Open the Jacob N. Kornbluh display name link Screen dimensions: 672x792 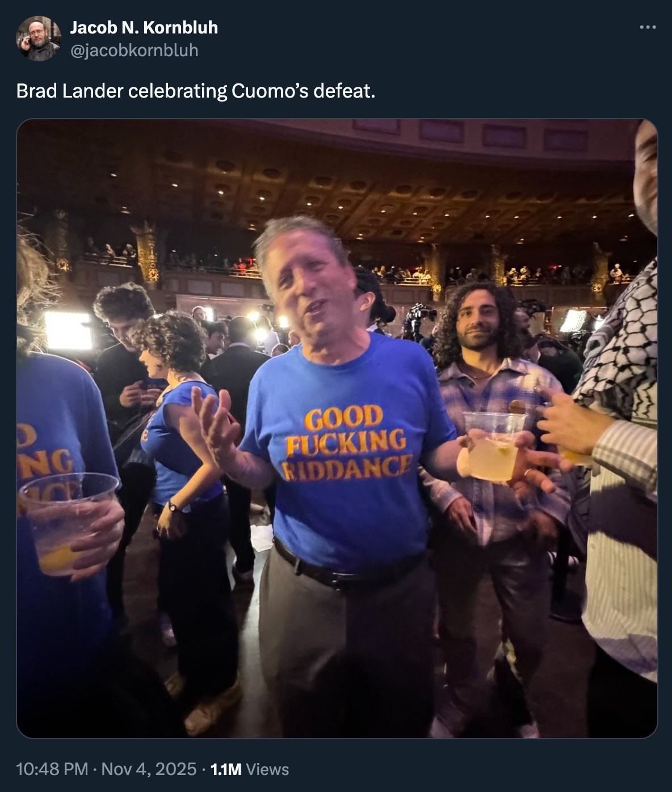pos(144,27)
